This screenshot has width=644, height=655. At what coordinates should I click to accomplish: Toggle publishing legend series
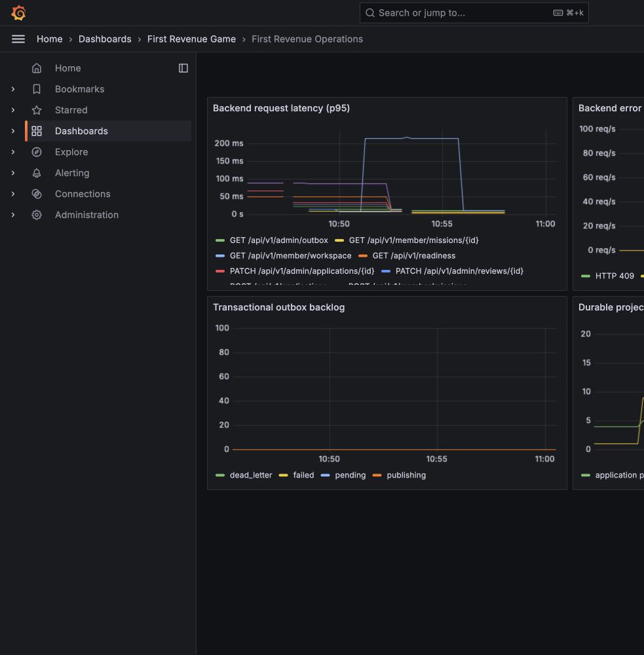pyautogui.click(x=406, y=475)
